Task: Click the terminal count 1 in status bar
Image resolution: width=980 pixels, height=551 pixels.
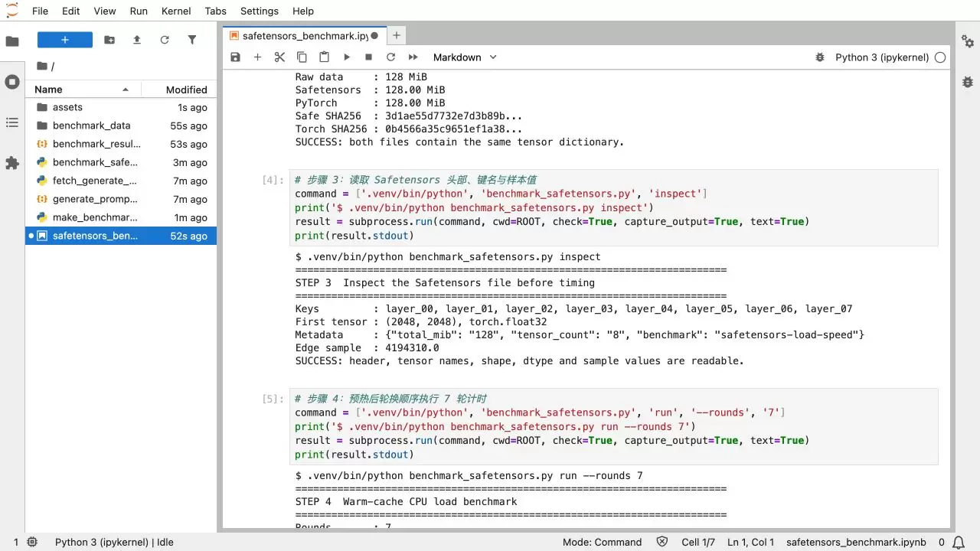Action: coord(15,542)
